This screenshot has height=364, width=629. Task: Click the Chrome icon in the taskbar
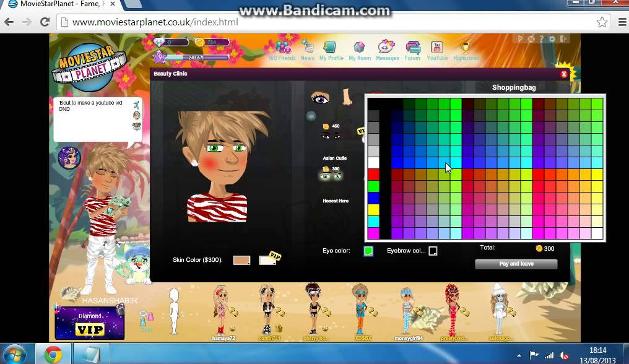pyautogui.click(x=53, y=354)
